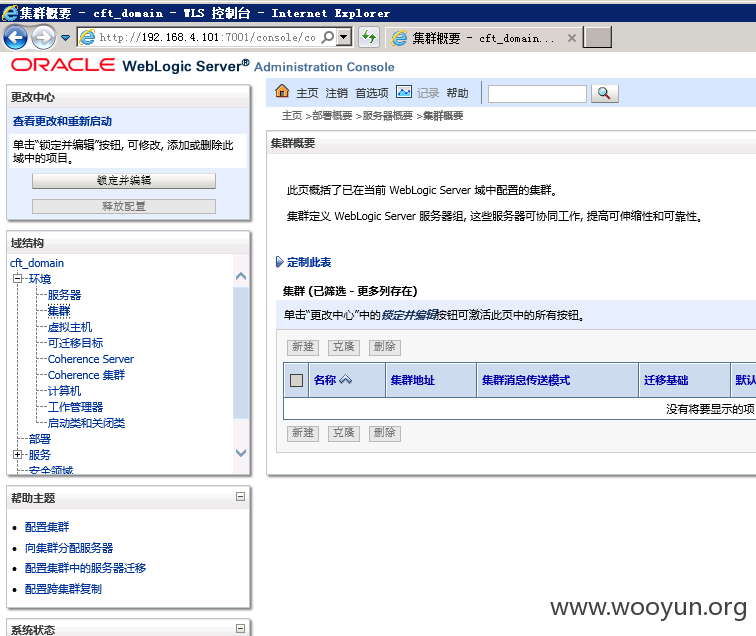Close the cft_domain browser tab

tap(572, 38)
